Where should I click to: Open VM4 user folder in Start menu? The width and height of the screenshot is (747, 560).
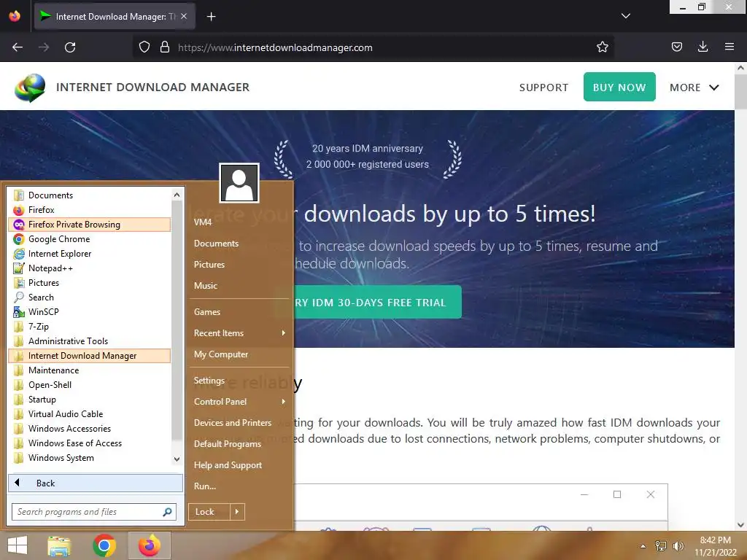239,222
